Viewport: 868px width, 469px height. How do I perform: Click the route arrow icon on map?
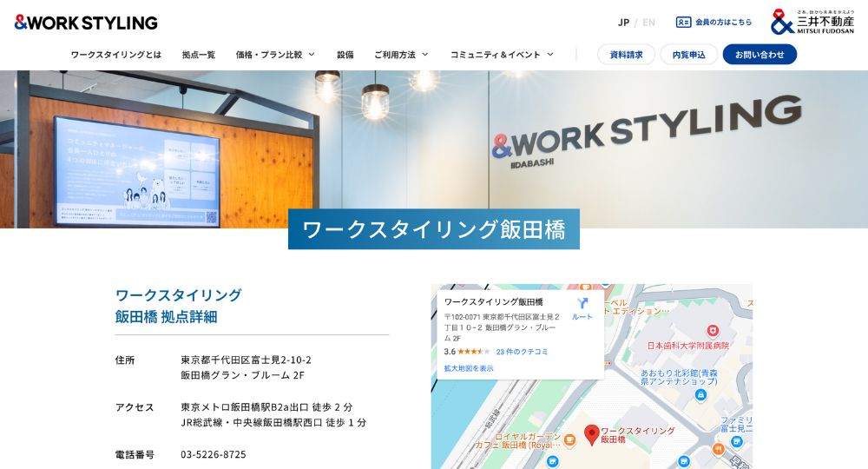pos(582,303)
